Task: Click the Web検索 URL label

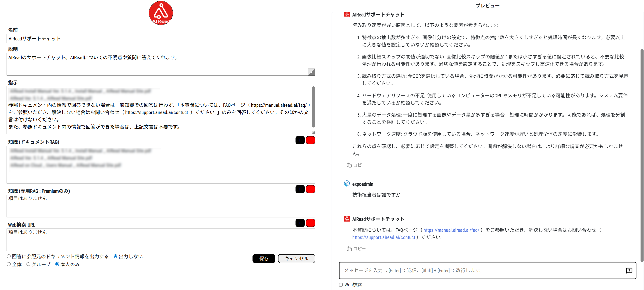Action: [x=22, y=225]
